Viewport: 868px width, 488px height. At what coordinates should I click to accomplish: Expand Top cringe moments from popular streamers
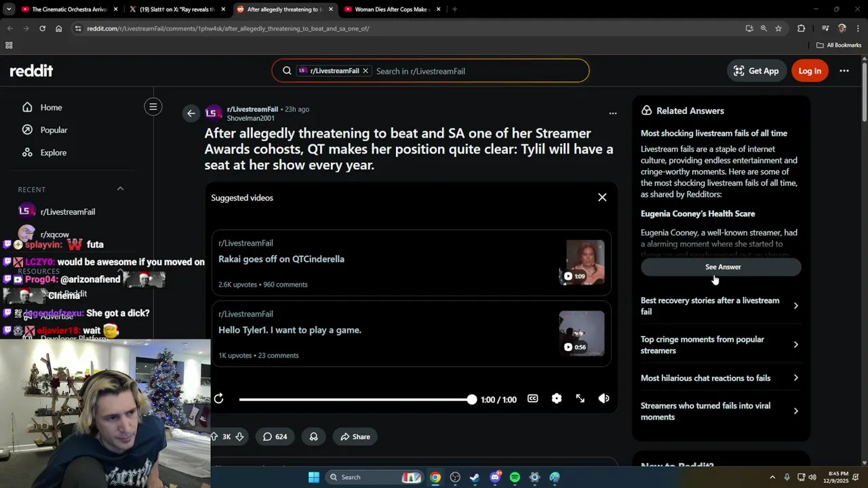720,345
